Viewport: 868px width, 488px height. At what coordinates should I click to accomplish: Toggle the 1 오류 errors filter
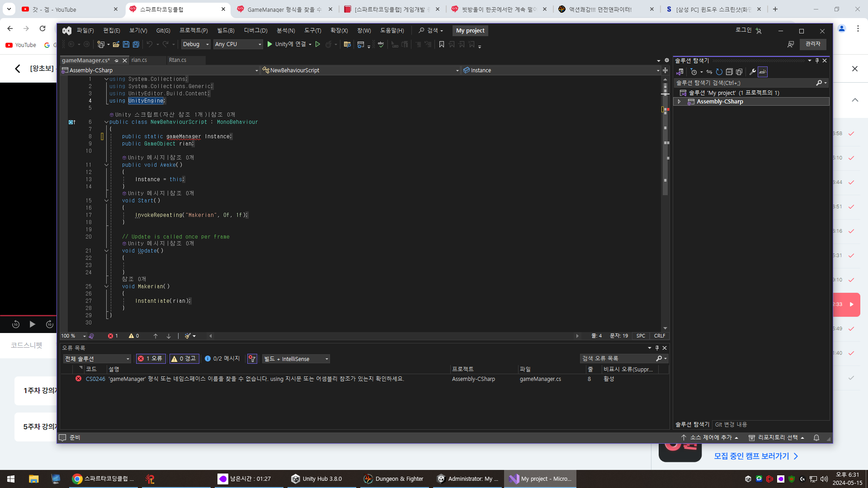151,359
